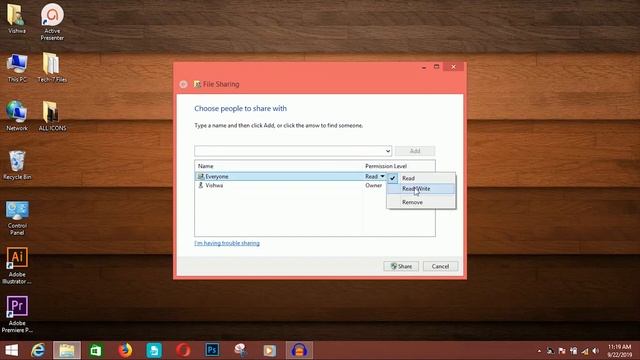The height and width of the screenshot is (360, 640).
Task: Select the ALL ICONS folder on the desktop
Action: click(x=52, y=116)
